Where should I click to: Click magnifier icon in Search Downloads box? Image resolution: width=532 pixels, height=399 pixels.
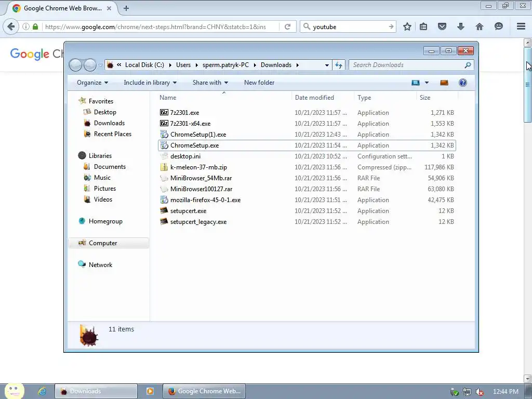[x=468, y=65]
